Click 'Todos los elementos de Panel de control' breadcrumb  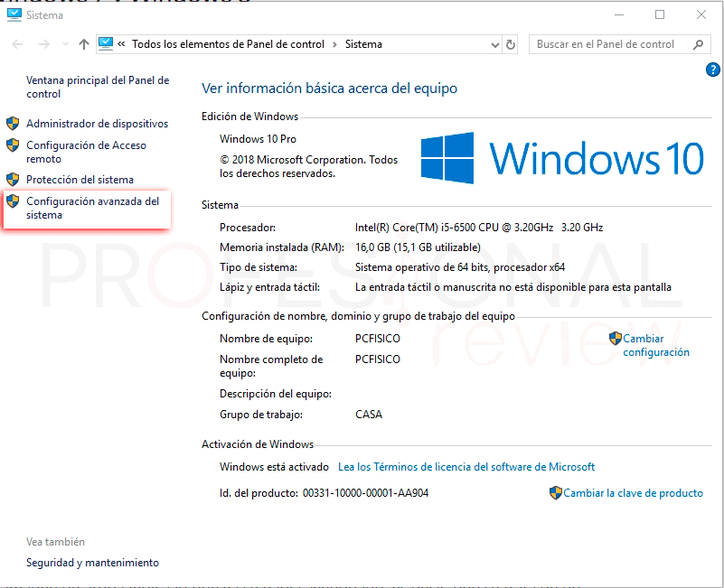[228, 44]
